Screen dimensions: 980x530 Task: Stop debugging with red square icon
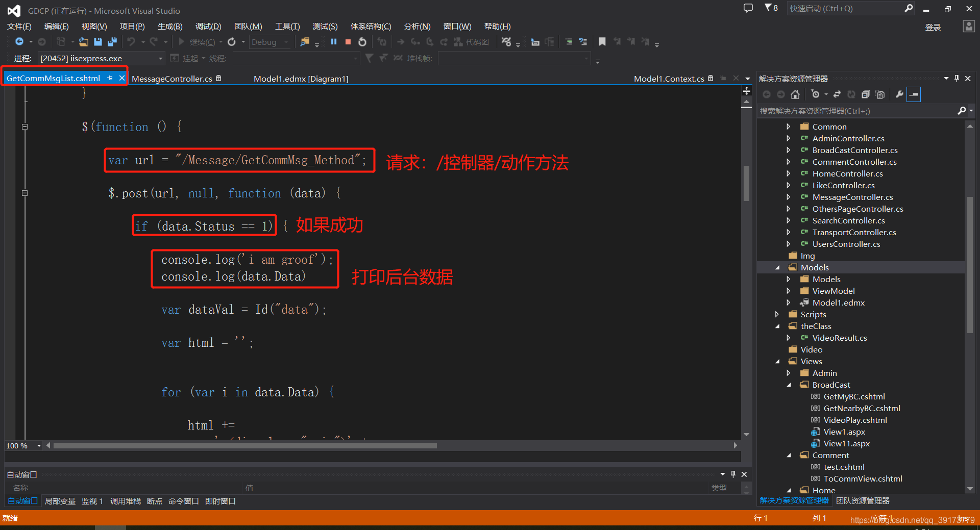pyautogui.click(x=348, y=42)
